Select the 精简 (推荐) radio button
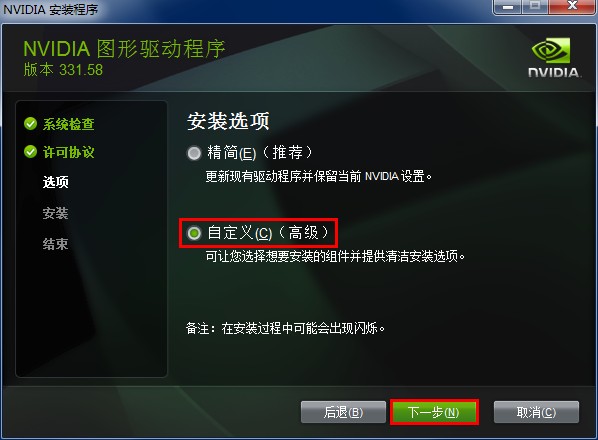The height and width of the screenshot is (440, 598). click(x=194, y=153)
